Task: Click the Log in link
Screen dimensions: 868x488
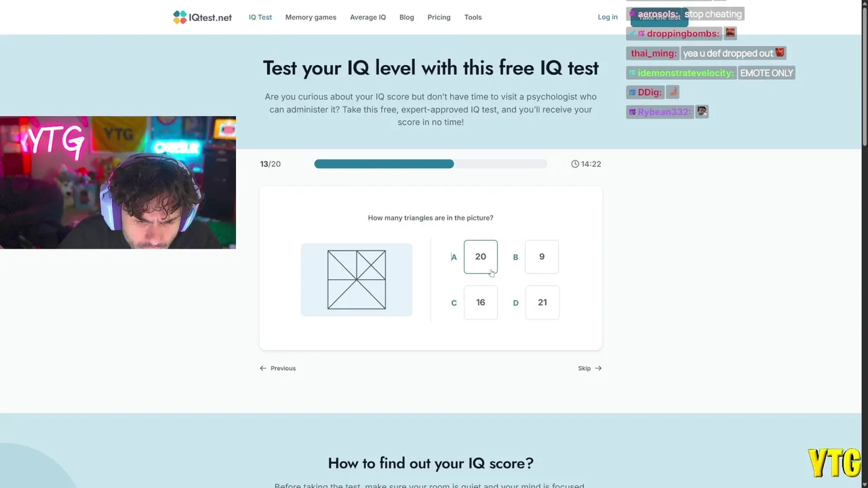Action: pyautogui.click(x=608, y=17)
